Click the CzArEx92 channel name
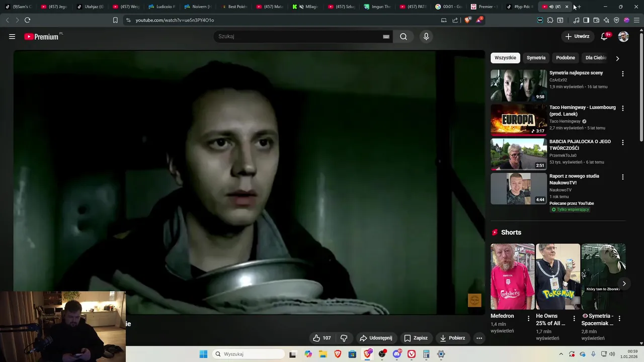Image resolution: width=644 pixels, height=362 pixels. [558, 80]
